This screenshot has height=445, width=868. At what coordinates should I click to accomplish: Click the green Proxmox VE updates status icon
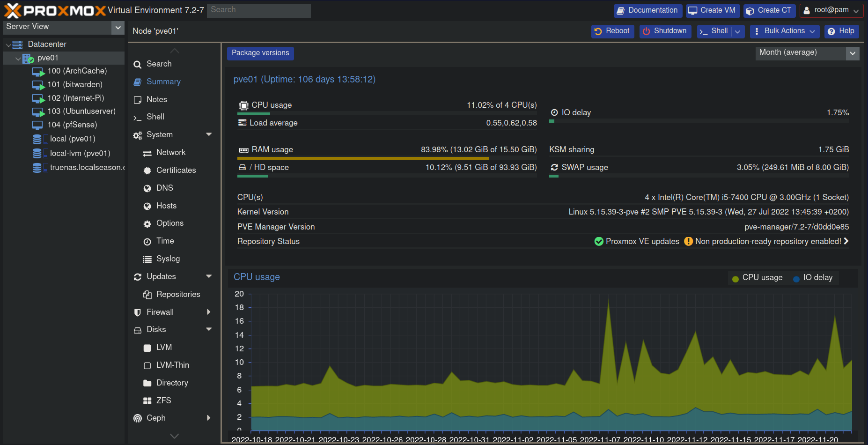[x=599, y=242]
